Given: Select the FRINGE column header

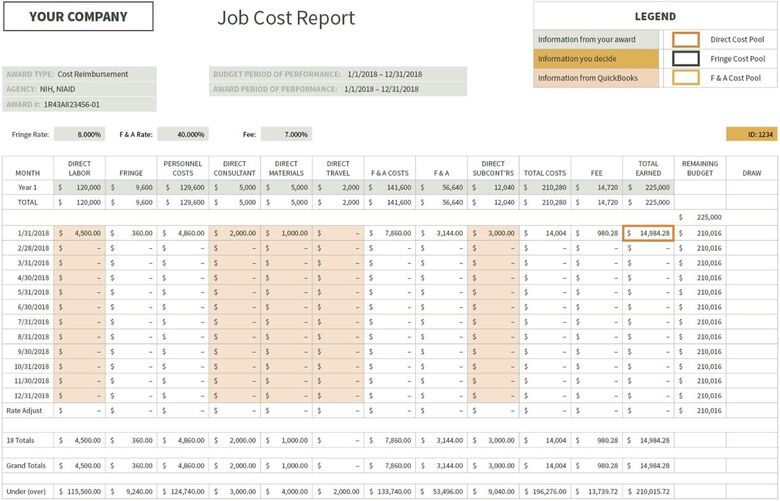Looking at the screenshot, I should [131, 168].
